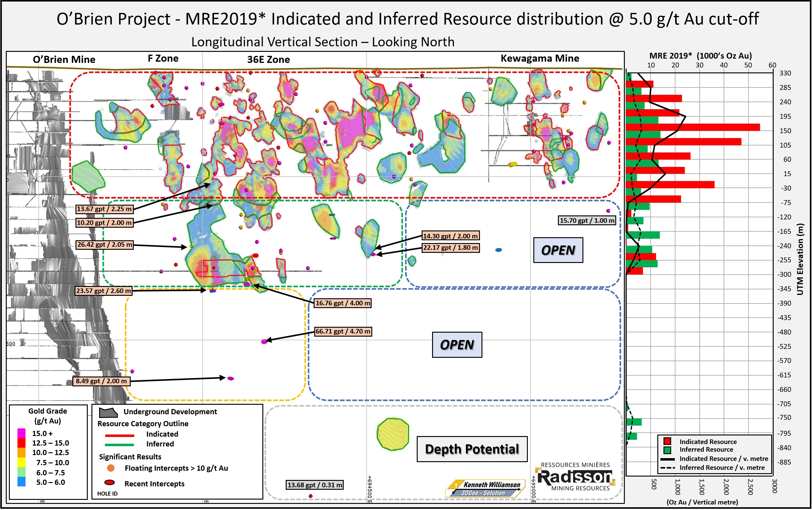Click the red Recent Intercepts legend marker
Screen dimensions: 812x510
pos(110,482)
